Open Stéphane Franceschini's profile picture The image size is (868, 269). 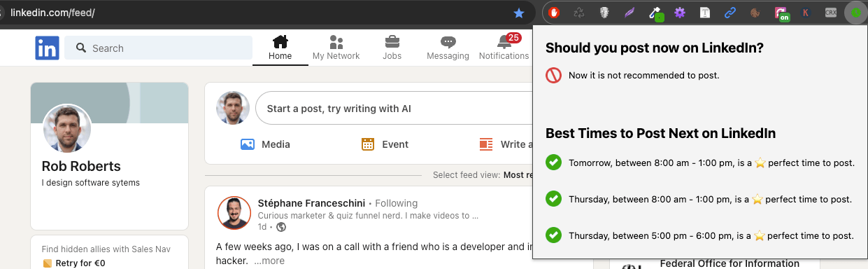coord(234,212)
